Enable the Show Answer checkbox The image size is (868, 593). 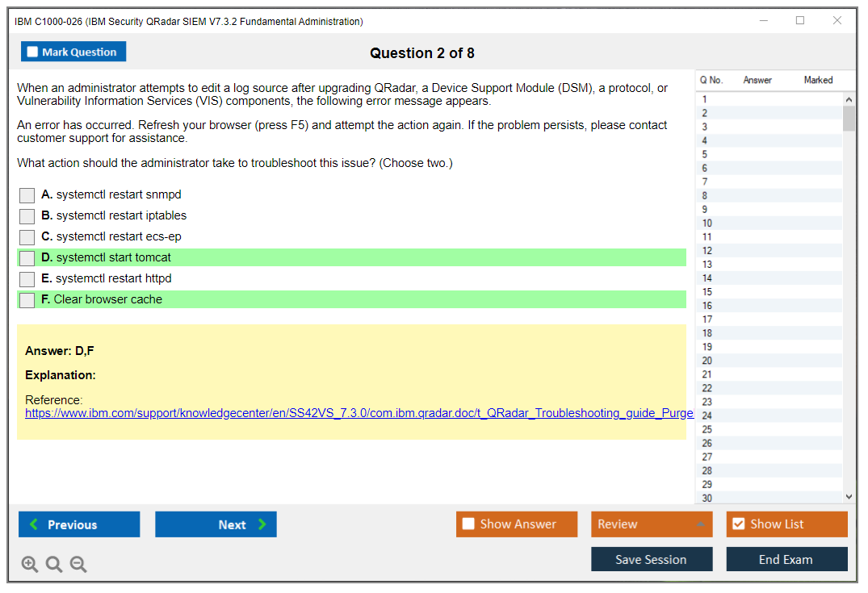[x=469, y=524]
